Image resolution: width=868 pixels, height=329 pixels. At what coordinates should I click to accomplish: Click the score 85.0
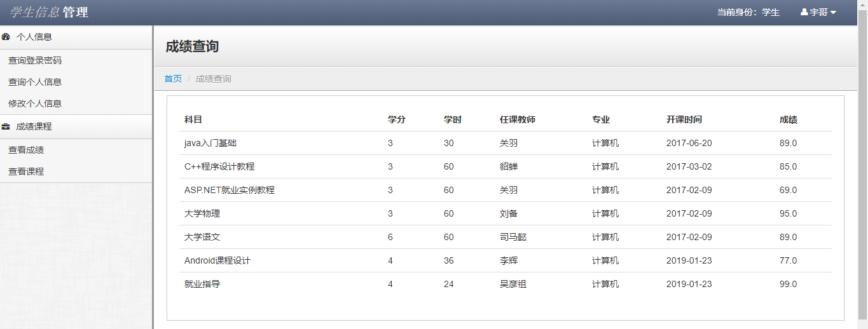pos(788,166)
